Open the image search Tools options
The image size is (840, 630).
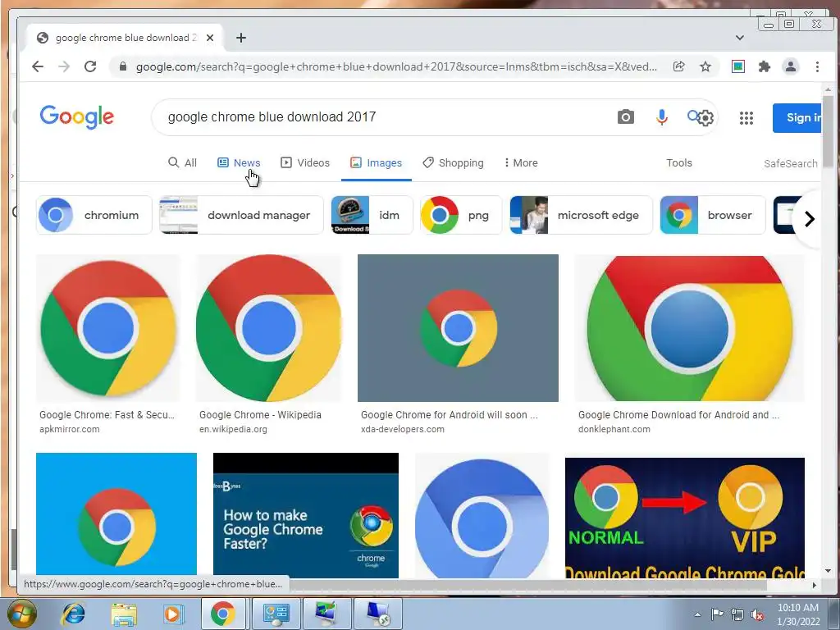[x=678, y=163]
